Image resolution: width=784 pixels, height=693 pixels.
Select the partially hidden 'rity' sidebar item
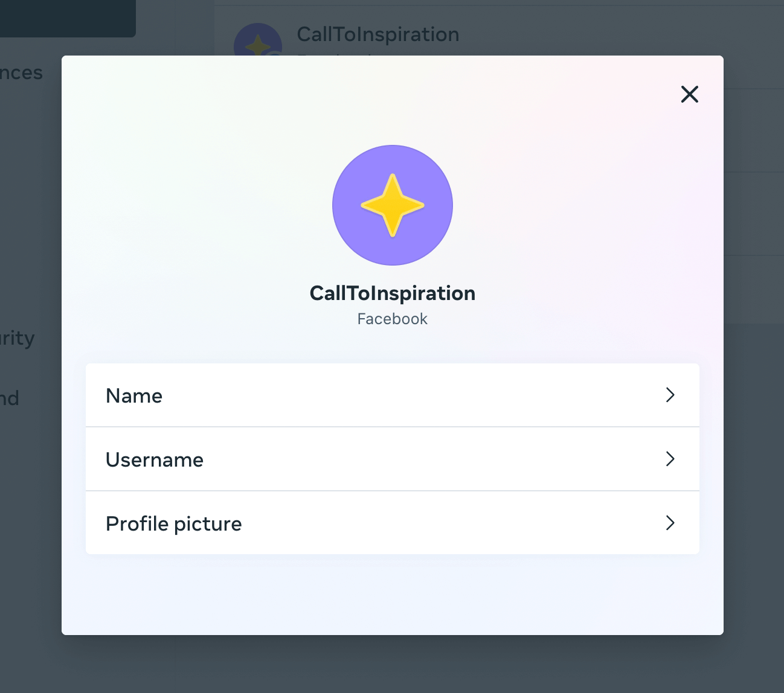[x=18, y=338]
